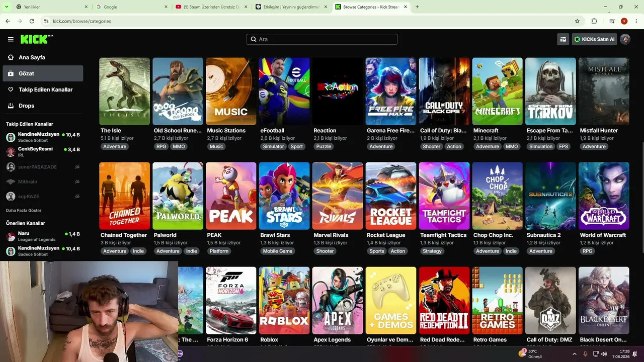
Task: Open the Chrome three-dot menu
Action: (x=636, y=21)
